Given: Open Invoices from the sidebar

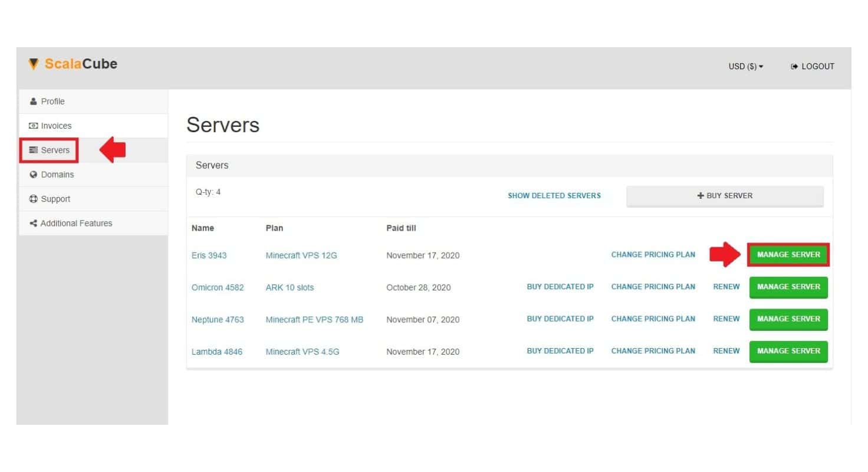Looking at the screenshot, I should (55, 126).
